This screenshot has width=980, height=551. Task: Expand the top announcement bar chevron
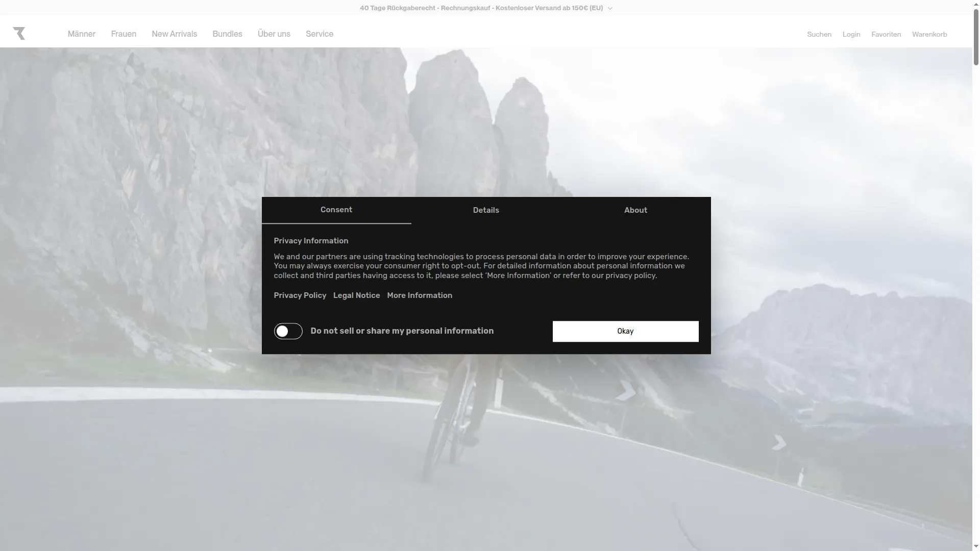610,8
